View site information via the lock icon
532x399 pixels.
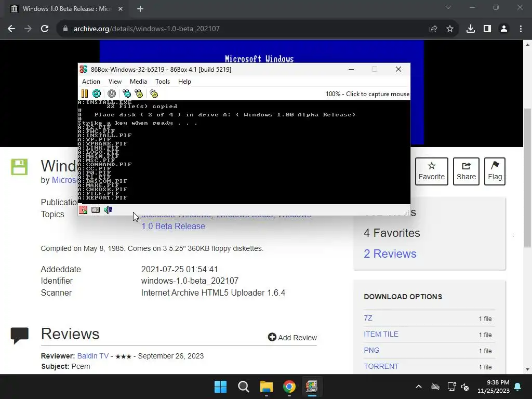[x=65, y=29]
